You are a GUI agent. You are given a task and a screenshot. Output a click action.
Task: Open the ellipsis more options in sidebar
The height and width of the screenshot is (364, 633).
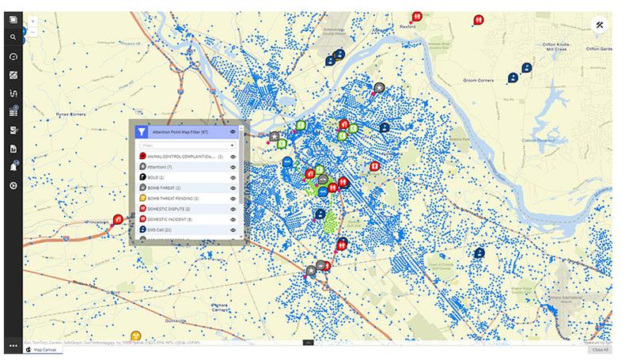[13, 346]
